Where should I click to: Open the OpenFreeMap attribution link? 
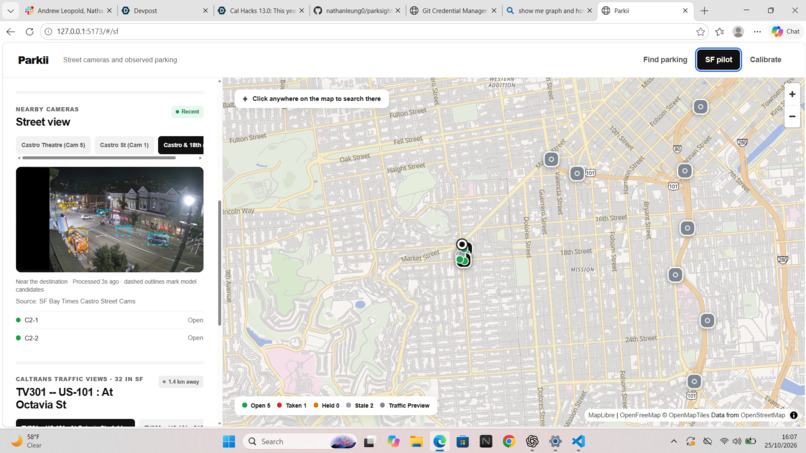click(x=640, y=415)
